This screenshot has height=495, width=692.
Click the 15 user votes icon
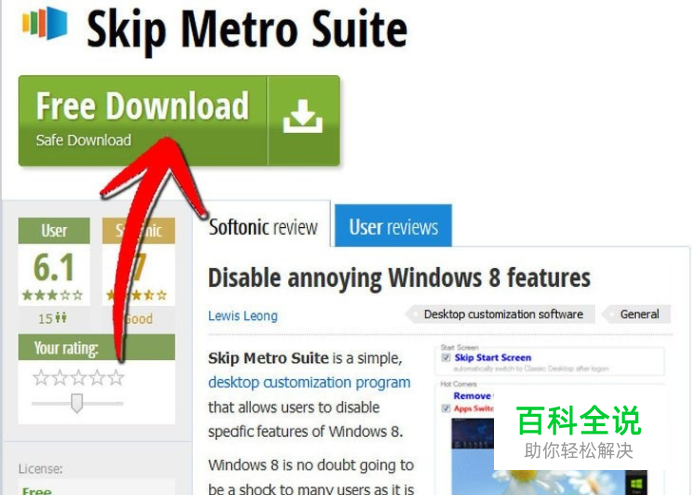point(62,318)
